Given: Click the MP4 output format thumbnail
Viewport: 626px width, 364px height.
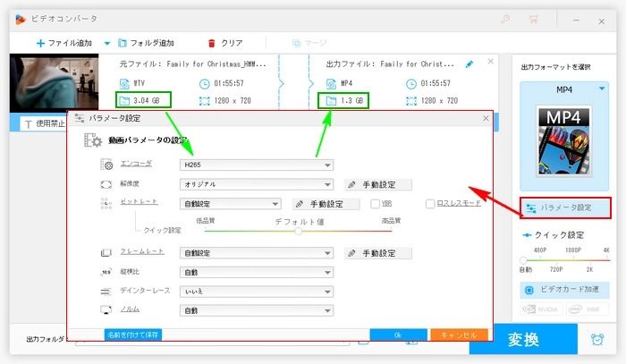Looking at the screenshot, I should tap(563, 140).
